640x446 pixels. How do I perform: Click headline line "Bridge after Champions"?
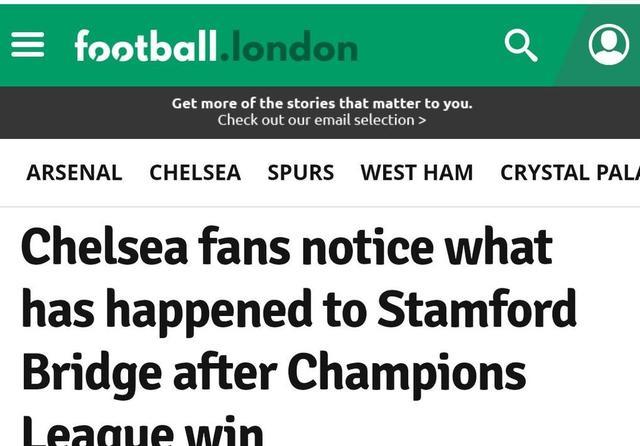(273, 372)
